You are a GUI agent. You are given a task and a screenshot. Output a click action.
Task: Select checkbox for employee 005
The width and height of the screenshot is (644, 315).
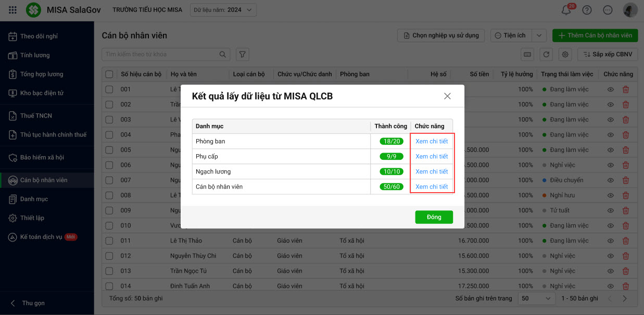(109, 150)
